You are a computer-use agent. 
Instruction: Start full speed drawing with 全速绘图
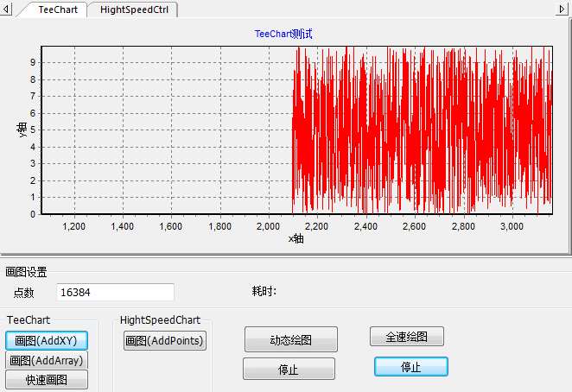(x=407, y=336)
